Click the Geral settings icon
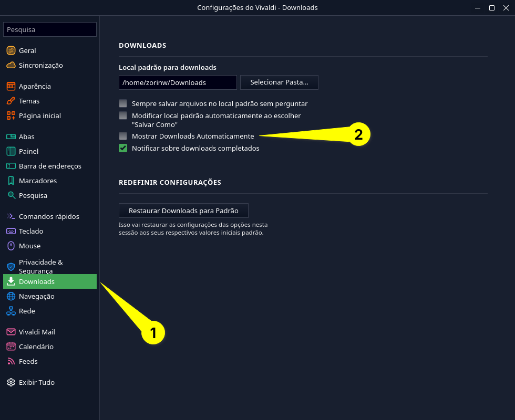The width and height of the screenshot is (515, 420). (11, 51)
